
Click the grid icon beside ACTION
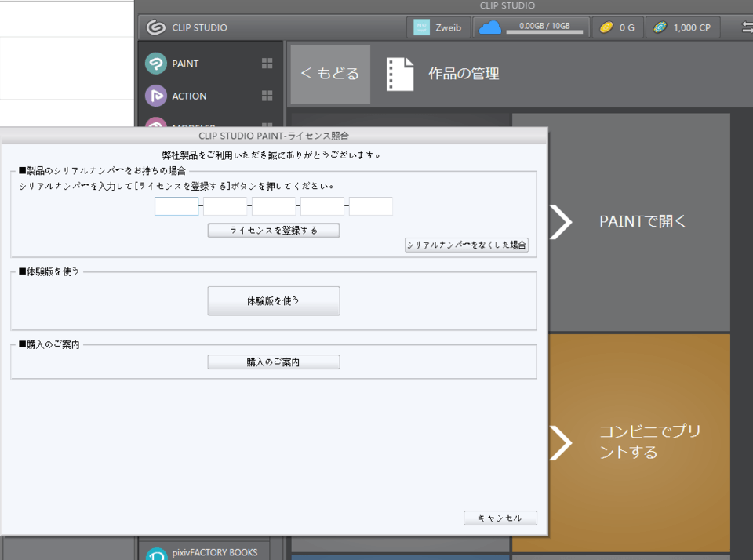tap(267, 96)
